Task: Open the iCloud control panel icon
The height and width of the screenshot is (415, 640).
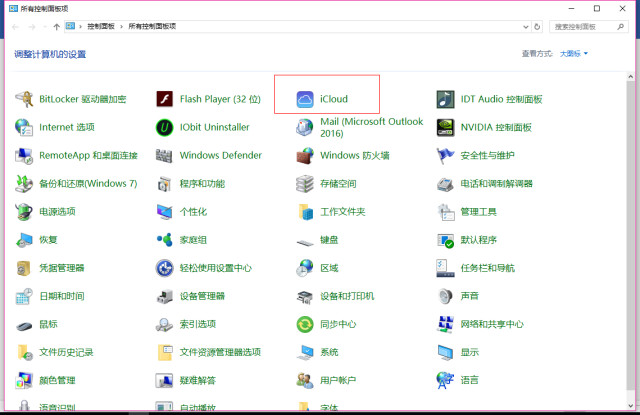Action: pyautogui.click(x=305, y=99)
